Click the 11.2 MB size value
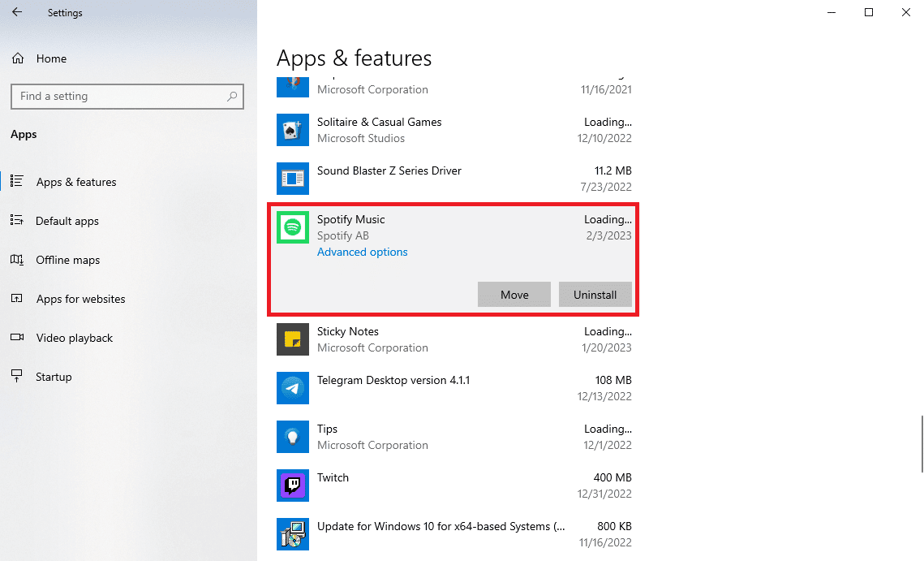The height and width of the screenshot is (561, 924). (612, 170)
